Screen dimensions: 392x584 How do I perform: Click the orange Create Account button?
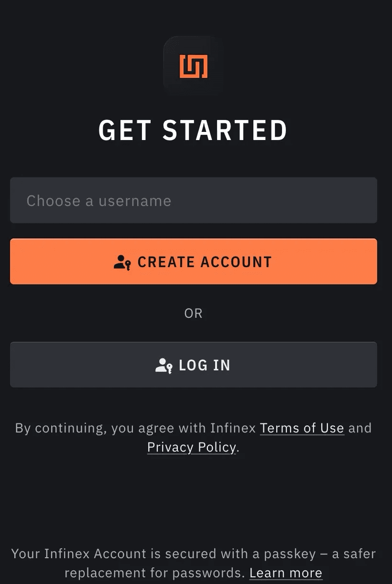[x=194, y=261]
